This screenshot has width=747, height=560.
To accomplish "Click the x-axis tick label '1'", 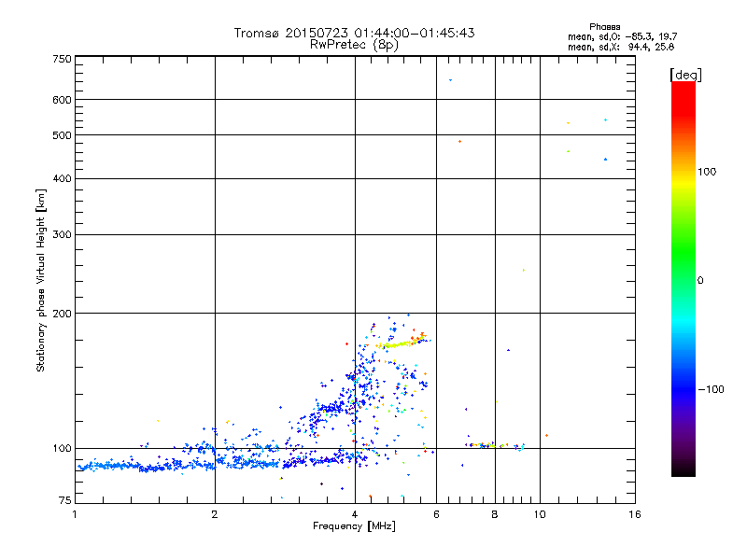I will click(75, 514).
